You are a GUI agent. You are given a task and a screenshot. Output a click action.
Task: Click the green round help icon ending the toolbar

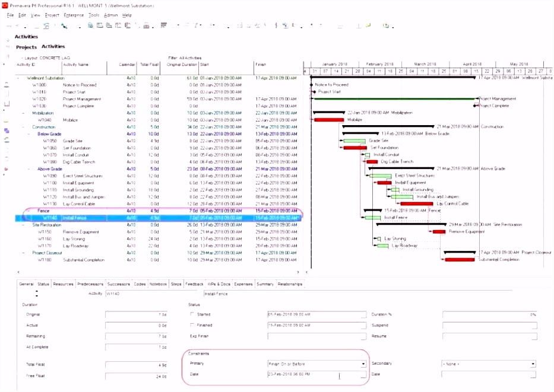[x=386, y=26]
